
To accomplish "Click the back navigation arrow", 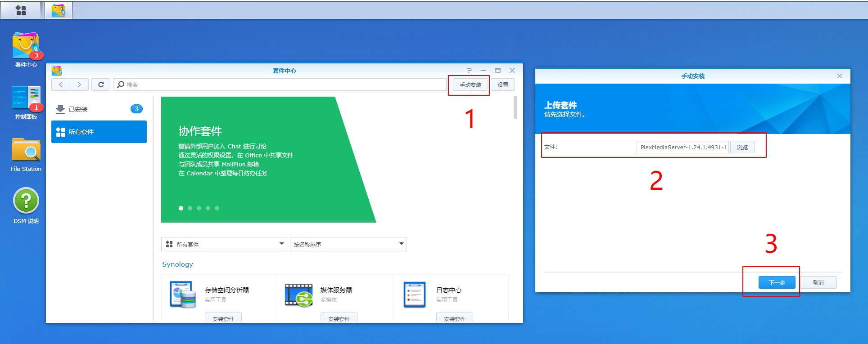I will click(61, 85).
